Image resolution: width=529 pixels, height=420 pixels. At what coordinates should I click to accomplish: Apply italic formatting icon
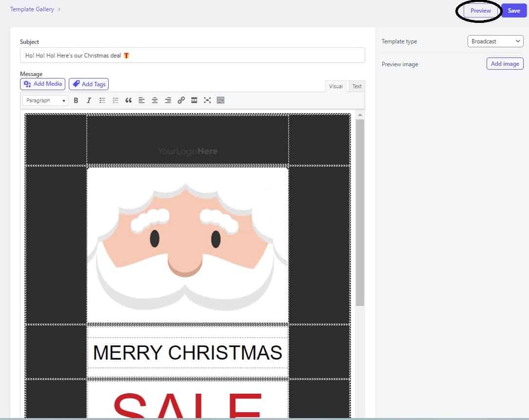click(x=89, y=100)
